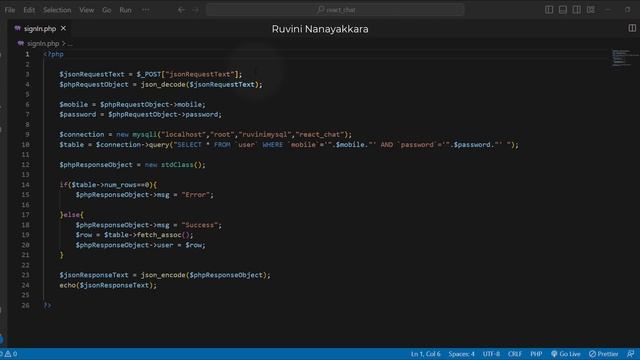Click fetch_assoc on line 19
Screen dimensions: 640x360
pyautogui.click(x=159, y=235)
